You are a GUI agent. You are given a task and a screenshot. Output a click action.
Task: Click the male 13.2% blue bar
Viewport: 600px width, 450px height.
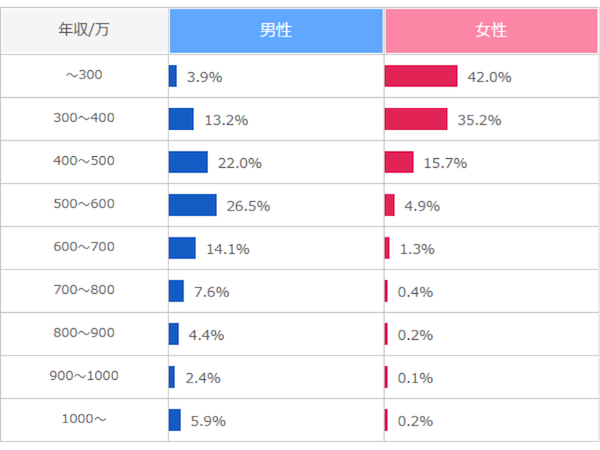pos(181,119)
